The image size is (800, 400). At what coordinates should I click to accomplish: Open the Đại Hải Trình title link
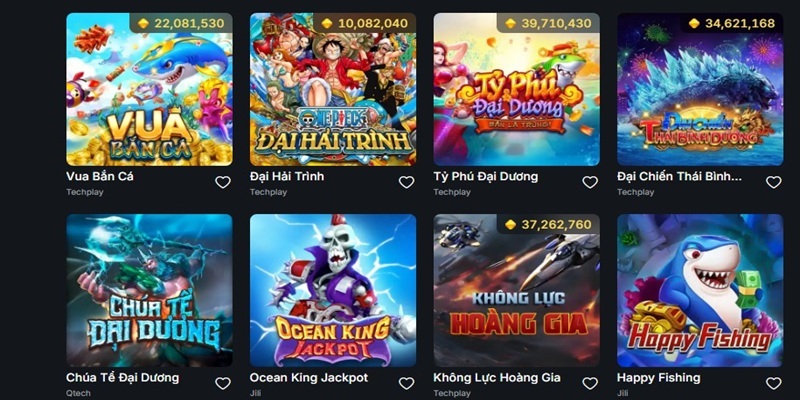(287, 177)
